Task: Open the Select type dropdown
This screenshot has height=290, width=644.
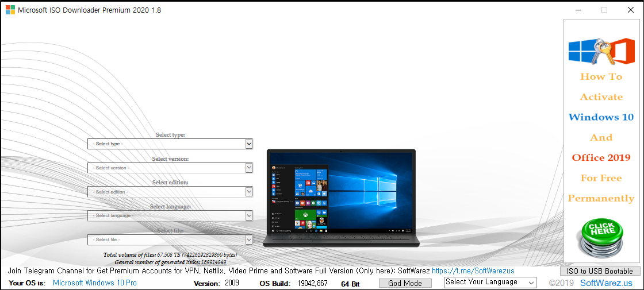Action: pos(170,144)
